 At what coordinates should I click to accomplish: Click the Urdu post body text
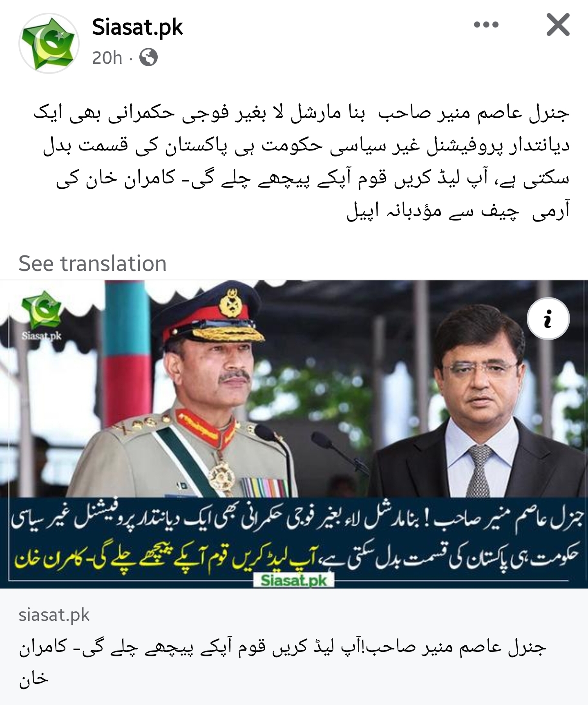[302, 162]
